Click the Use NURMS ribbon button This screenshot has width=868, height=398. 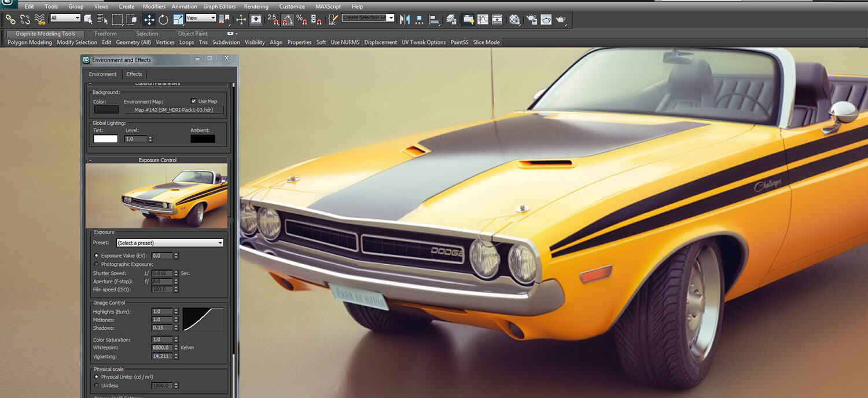345,42
